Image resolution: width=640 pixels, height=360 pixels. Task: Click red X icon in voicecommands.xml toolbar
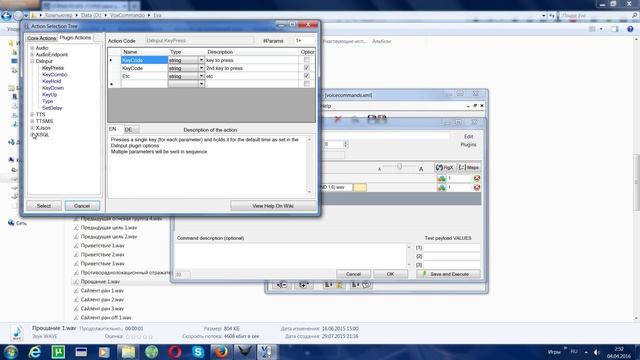(338, 119)
